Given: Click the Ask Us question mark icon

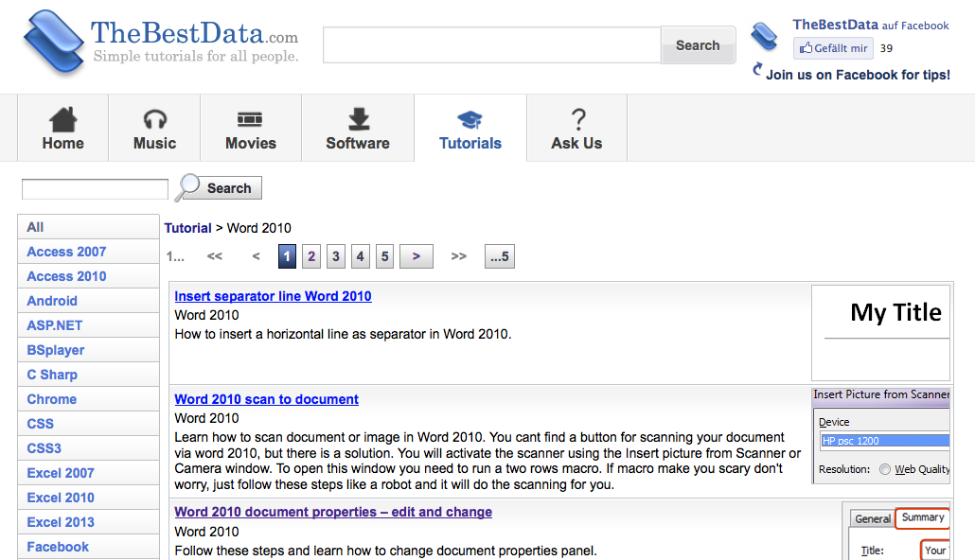Looking at the screenshot, I should click(578, 119).
